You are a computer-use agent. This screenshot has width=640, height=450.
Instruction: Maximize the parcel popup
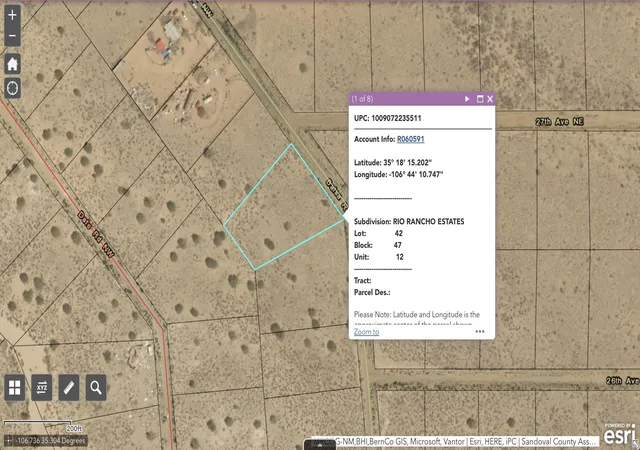480,99
